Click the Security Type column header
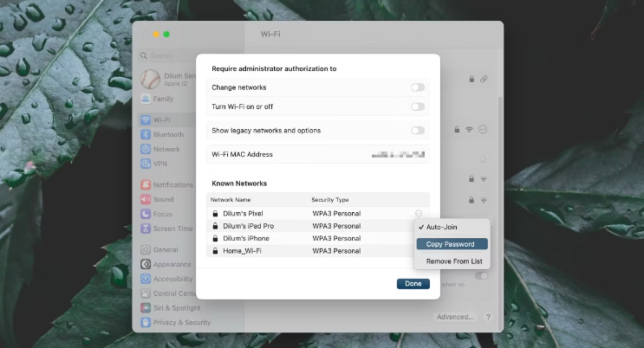644x348 pixels. coord(330,200)
